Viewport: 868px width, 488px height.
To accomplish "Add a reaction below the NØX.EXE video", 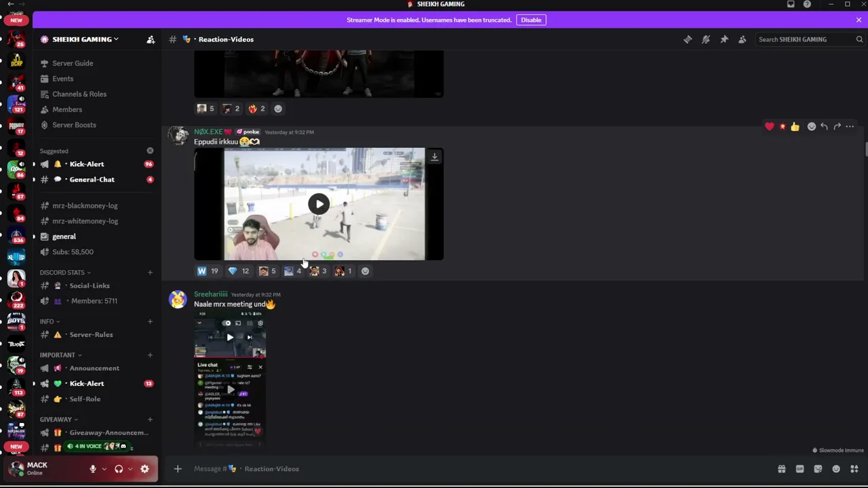I will click(365, 271).
